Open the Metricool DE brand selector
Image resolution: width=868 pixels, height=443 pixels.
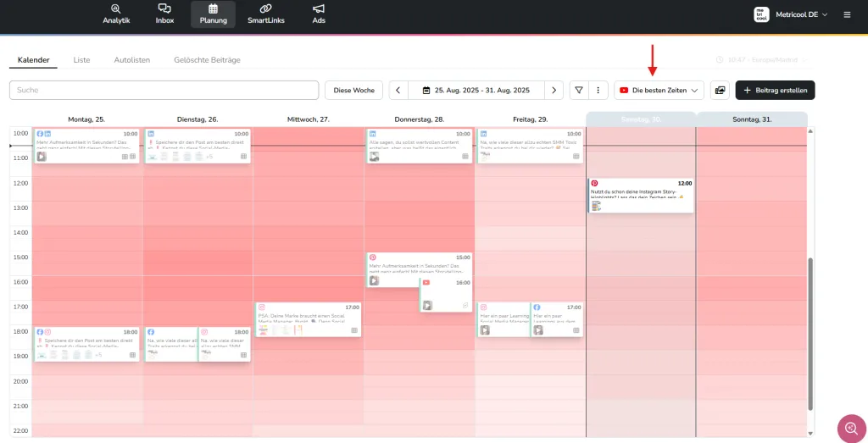tap(788, 14)
